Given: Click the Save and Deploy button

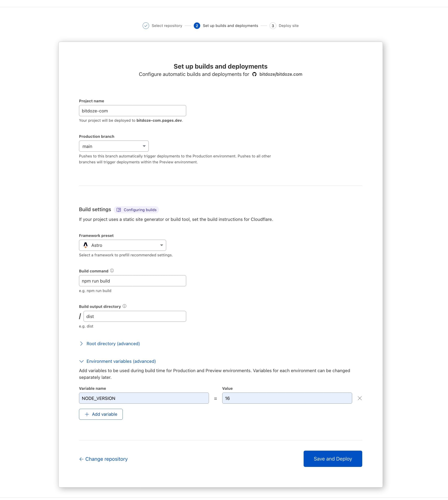Looking at the screenshot, I should coord(333,459).
